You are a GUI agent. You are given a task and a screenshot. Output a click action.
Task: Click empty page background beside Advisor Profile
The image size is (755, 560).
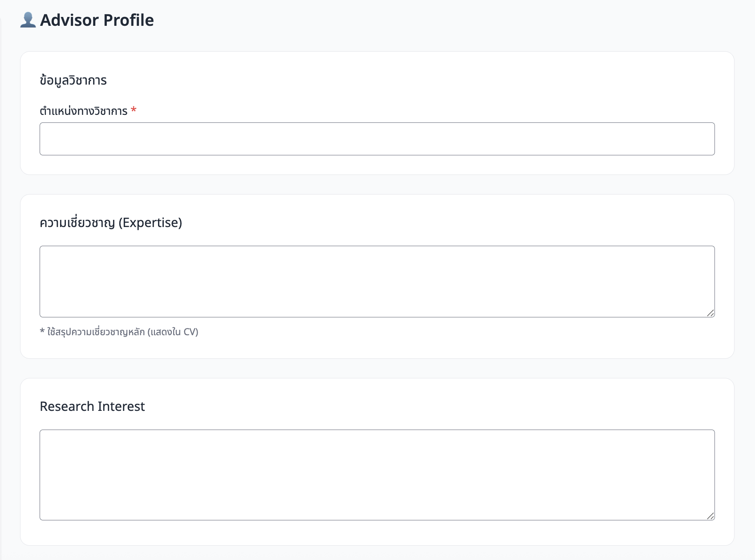click(x=445, y=20)
